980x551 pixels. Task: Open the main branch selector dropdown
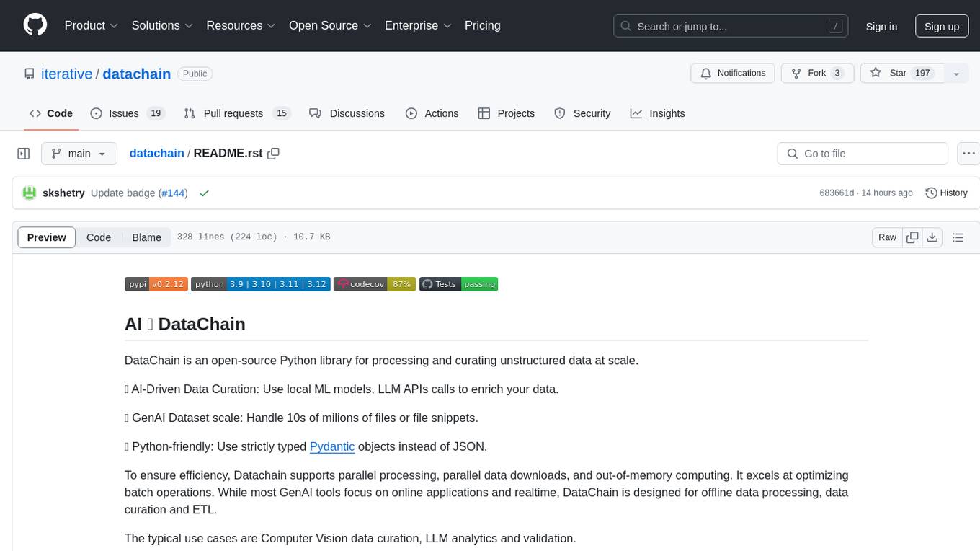click(x=79, y=154)
